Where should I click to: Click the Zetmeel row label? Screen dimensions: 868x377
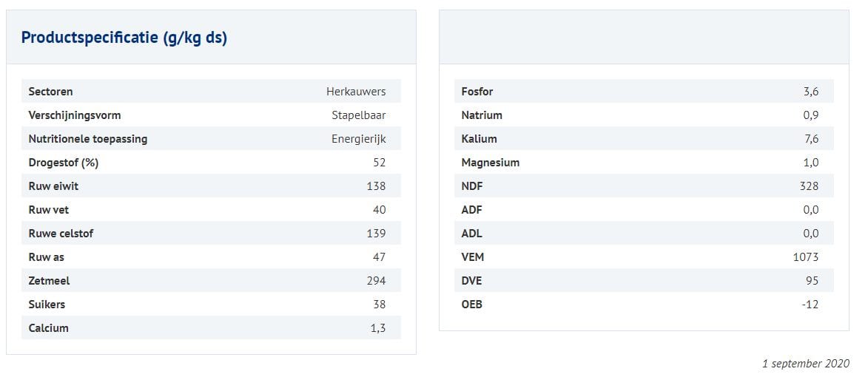(49, 281)
